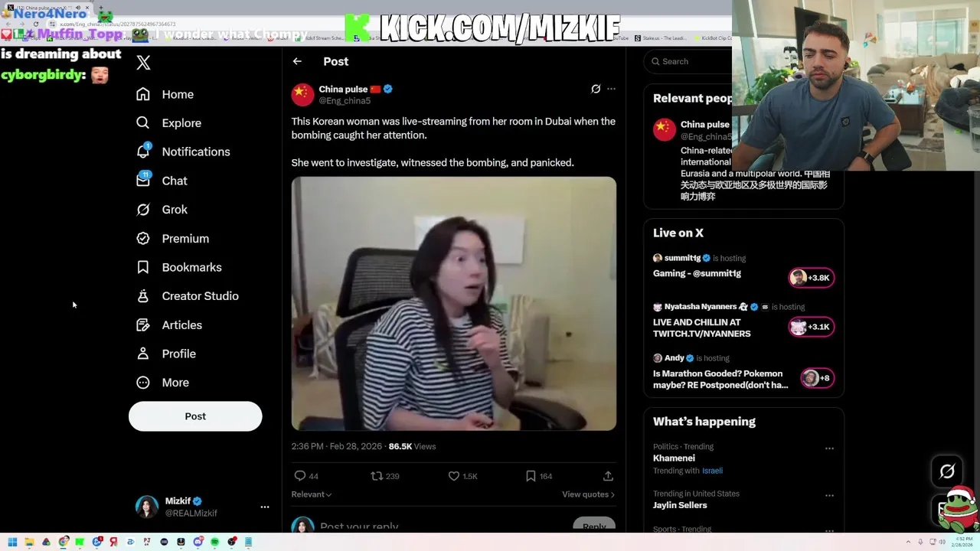This screenshot has height=551, width=980.
Task: Click the Windows Start button
Action: click(12, 542)
